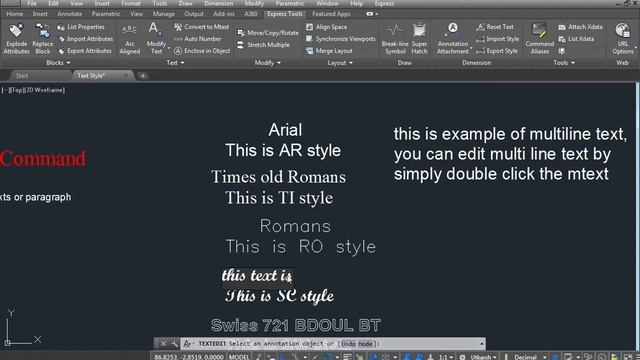
Task: Open the Featured Apps ribbon tab
Action: click(x=331, y=14)
